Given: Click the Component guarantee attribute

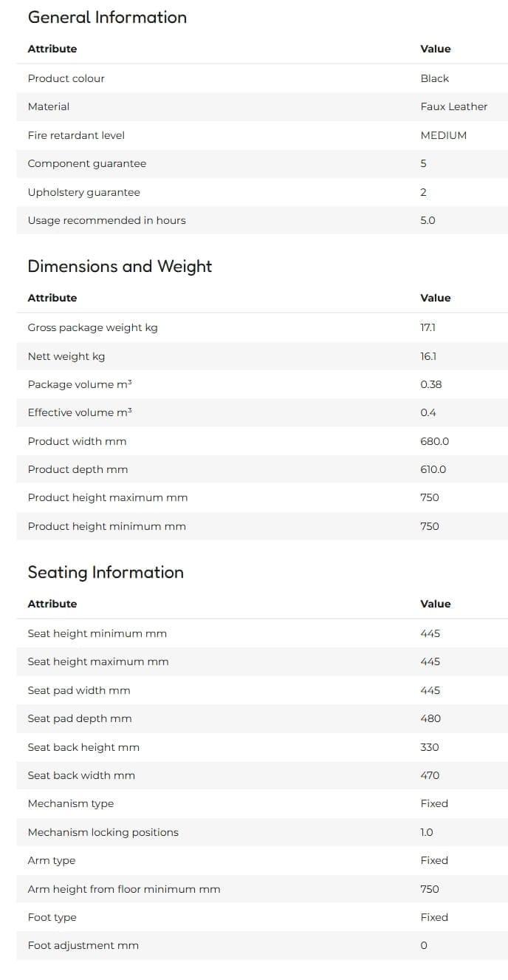Looking at the screenshot, I should (87, 163).
